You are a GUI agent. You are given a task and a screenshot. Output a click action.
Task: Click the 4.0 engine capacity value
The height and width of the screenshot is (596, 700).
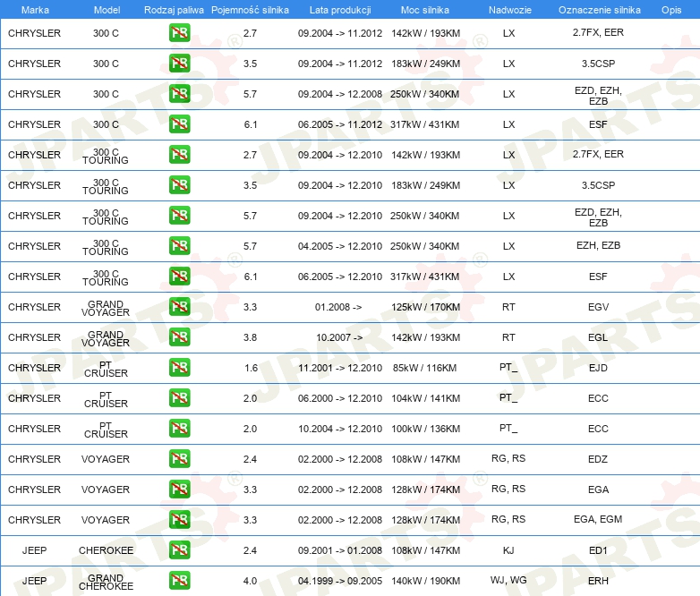250,581
